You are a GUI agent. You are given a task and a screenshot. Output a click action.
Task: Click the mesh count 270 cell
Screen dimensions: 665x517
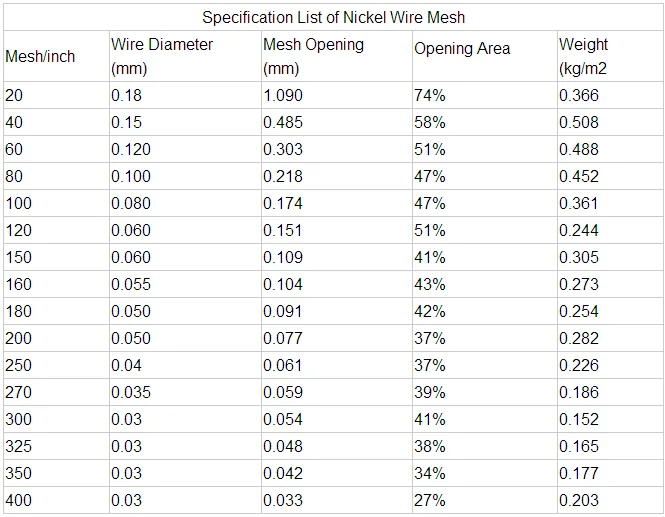click(x=18, y=392)
